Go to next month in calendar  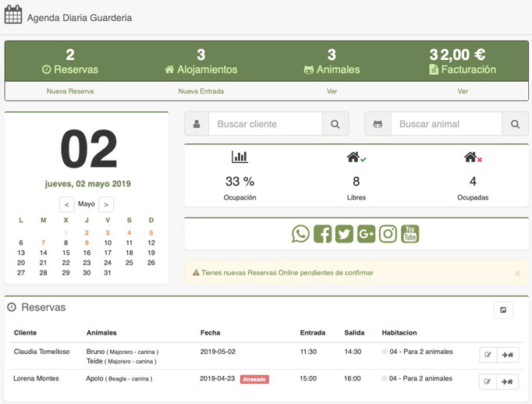click(106, 204)
